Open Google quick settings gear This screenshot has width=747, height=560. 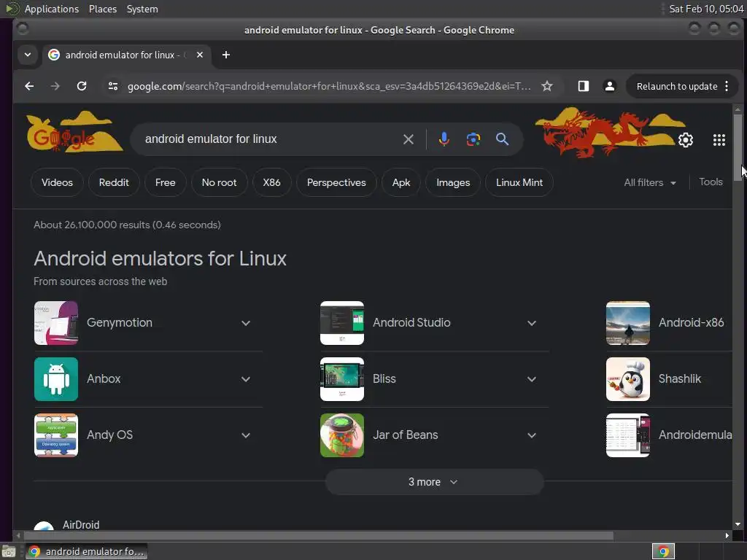click(x=686, y=140)
